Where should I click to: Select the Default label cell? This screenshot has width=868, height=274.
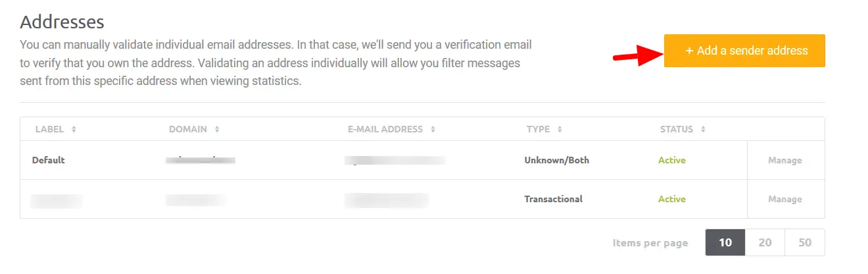[49, 160]
